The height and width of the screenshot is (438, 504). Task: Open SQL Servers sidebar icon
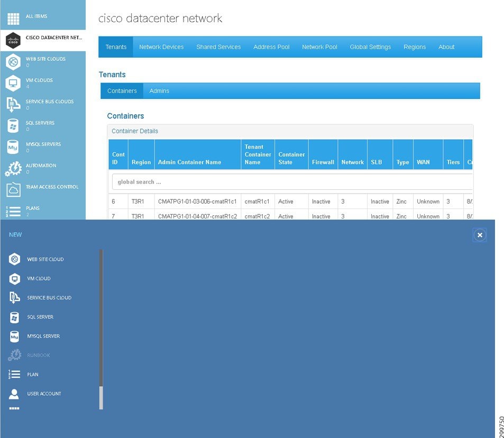pos(13,126)
